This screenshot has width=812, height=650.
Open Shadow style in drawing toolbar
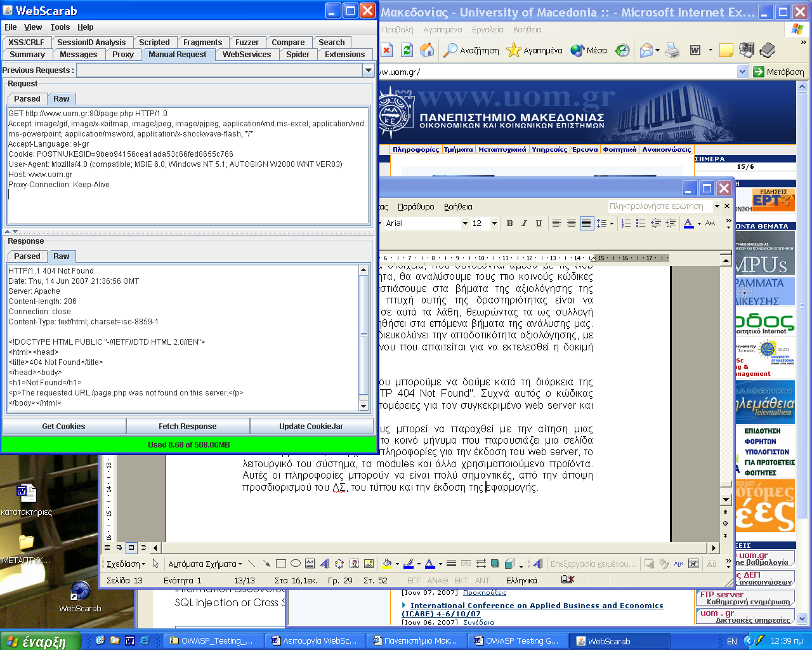pos(494,563)
